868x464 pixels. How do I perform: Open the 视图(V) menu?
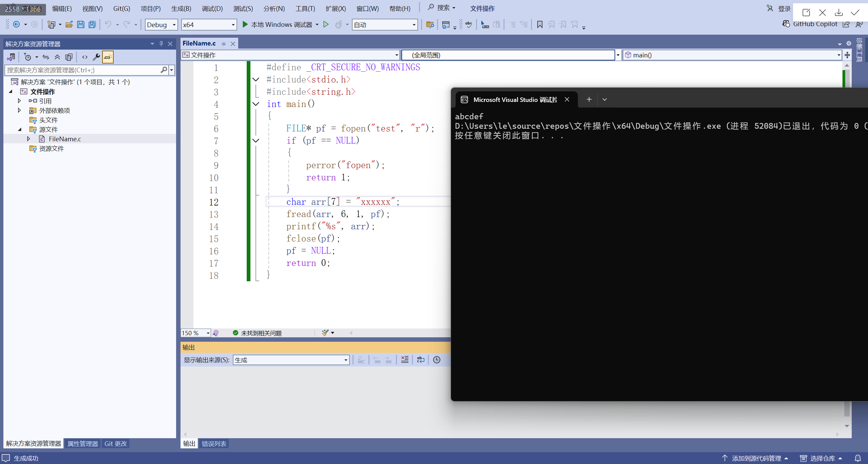[x=92, y=8]
